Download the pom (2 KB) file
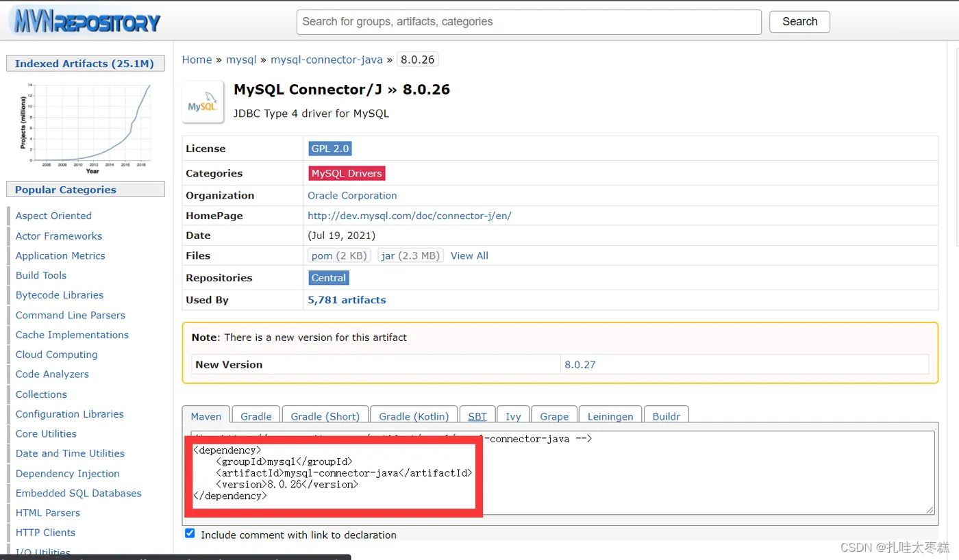The height and width of the screenshot is (560, 959). (x=339, y=255)
